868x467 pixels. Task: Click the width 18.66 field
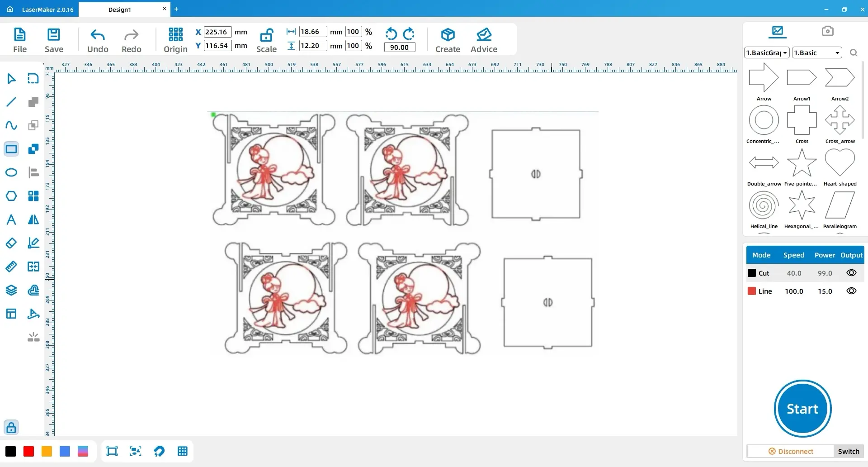[x=313, y=32]
